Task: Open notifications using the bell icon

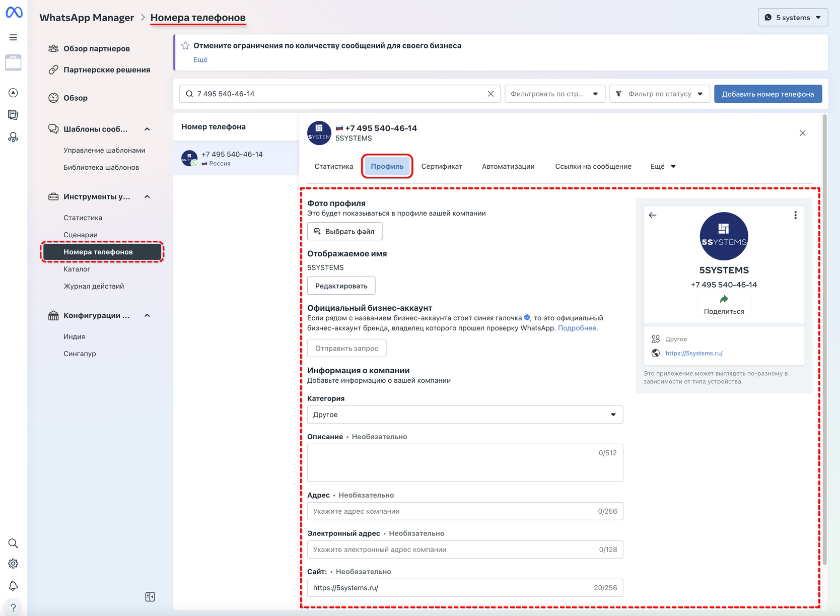Action: (13, 585)
